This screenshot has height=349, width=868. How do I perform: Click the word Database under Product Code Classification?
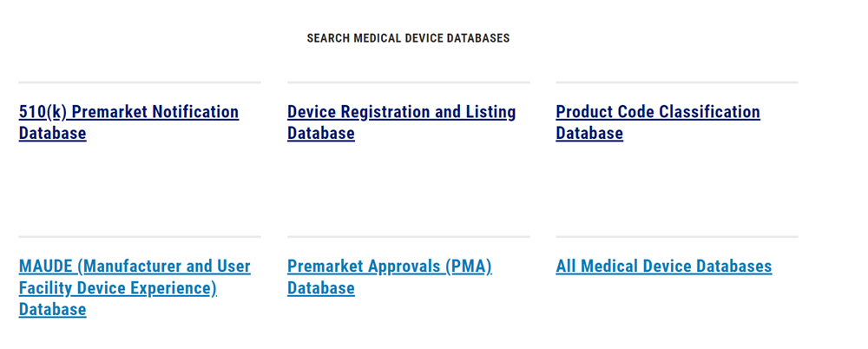coord(589,134)
